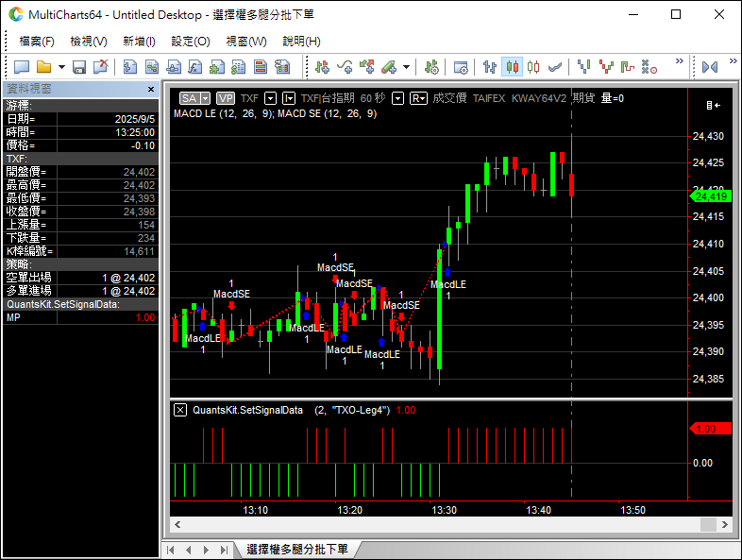Select the filled candlestick chart style
Image resolution: width=742 pixels, height=560 pixels.
512,67
